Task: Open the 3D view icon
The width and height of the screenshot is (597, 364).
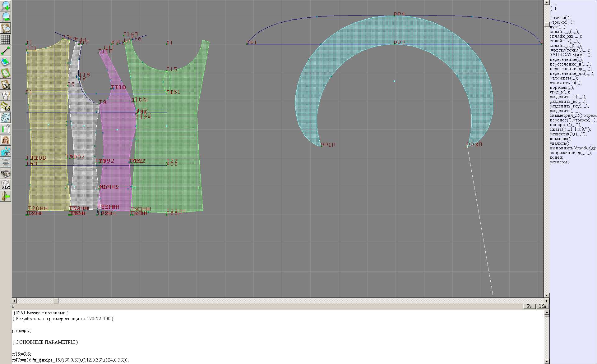Action: click(x=6, y=151)
